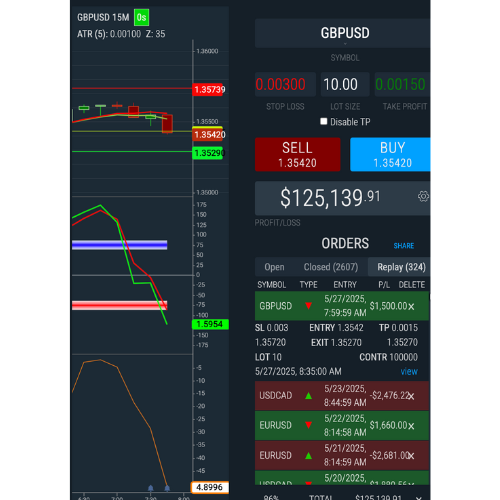Switch to the Closed (2607) tab
This screenshot has width=500, height=500.
pos(331,267)
